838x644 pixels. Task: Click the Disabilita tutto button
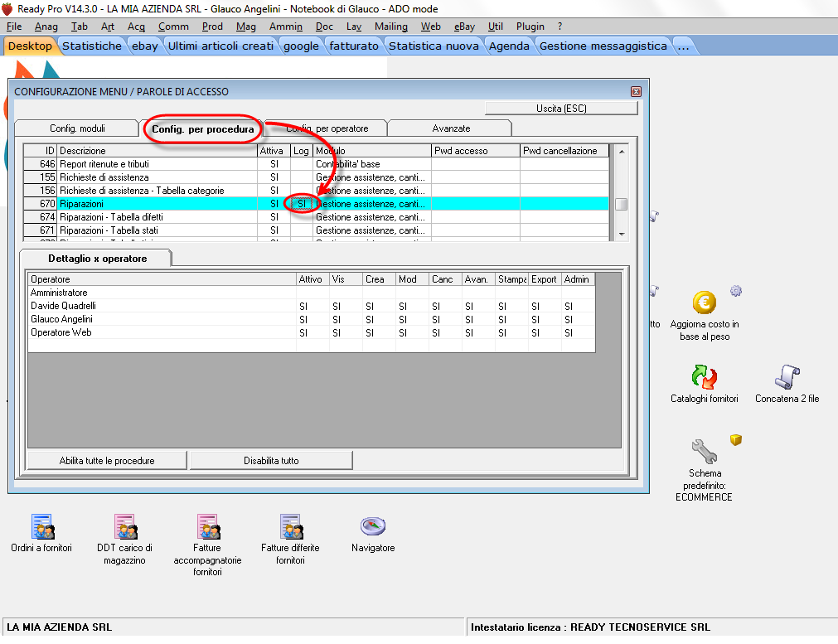pos(271,460)
